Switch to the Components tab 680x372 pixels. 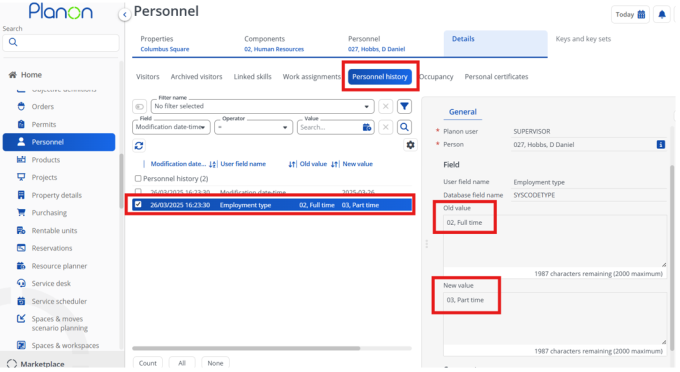(274, 43)
